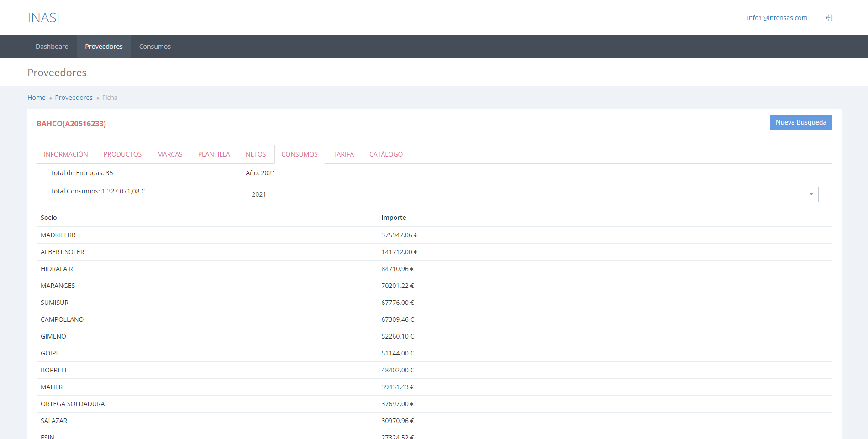Select the NETOS tab
The height and width of the screenshot is (439, 868).
click(x=256, y=154)
